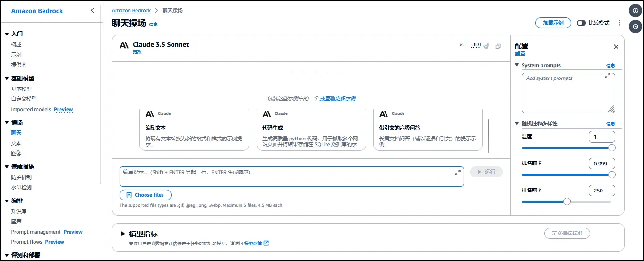Collapse the 保障措施 sidebar section
Image resolution: width=644 pixels, height=261 pixels.
coord(7,167)
